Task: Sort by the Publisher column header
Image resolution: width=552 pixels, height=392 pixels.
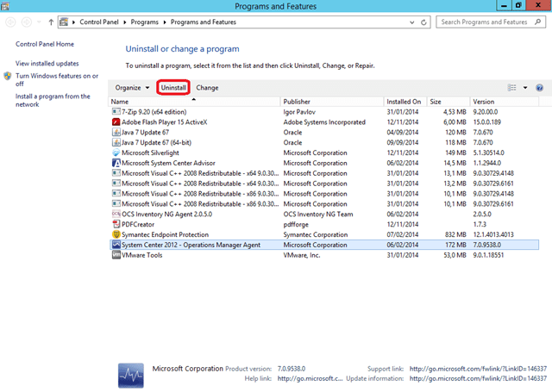Action: (332, 102)
